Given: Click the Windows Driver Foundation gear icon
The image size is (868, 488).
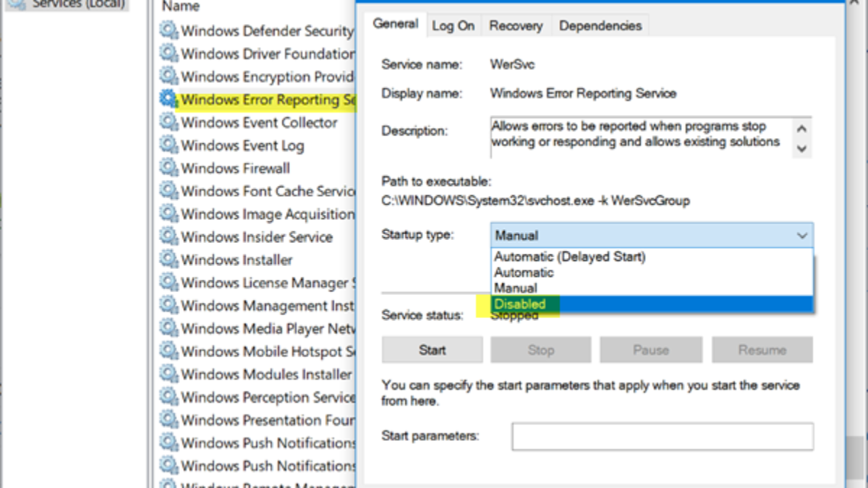Looking at the screenshot, I should (x=169, y=53).
